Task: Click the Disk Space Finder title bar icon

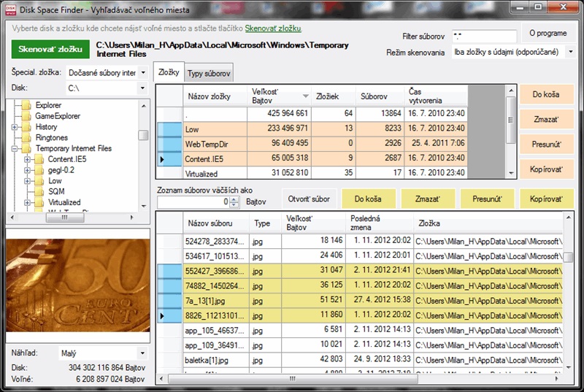Action: coord(12,9)
